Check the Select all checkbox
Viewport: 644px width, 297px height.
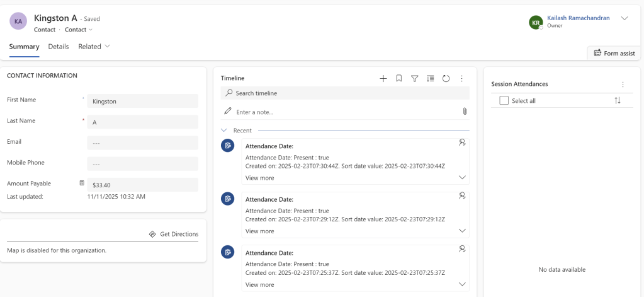(x=504, y=101)
